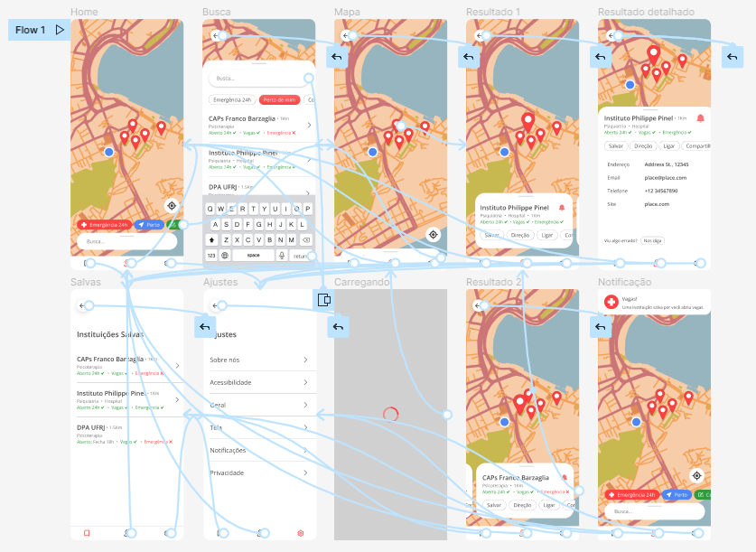Toggle Emergência 24h chip in Home frame
756x552 pixels.
click(105, 225)
